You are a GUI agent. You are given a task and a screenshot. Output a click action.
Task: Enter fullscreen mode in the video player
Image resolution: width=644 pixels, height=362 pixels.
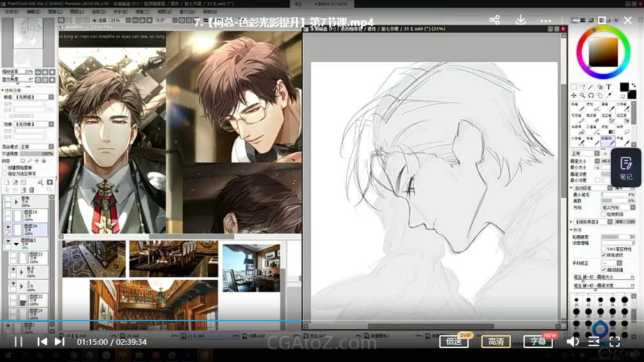pos(615,342)
